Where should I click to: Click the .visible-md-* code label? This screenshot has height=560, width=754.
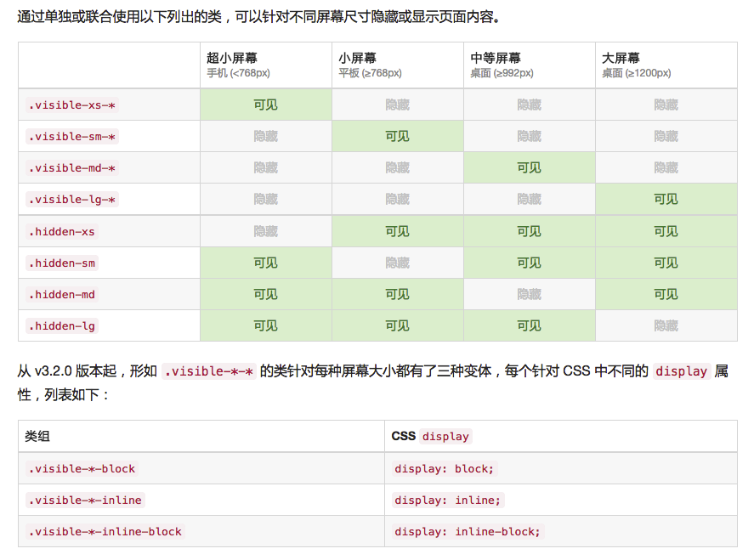pos(72,167)
